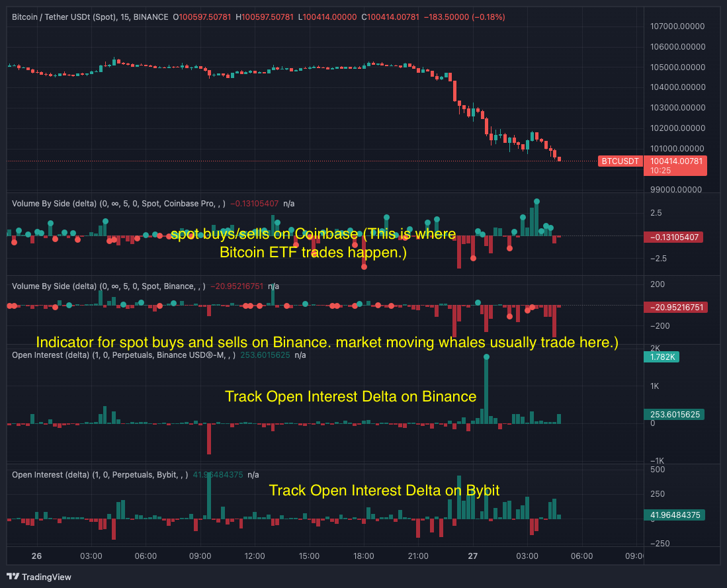Click the −200 scale label in Binance spot pane
Viewport: 727px width, 588px height.
(660, 326)
